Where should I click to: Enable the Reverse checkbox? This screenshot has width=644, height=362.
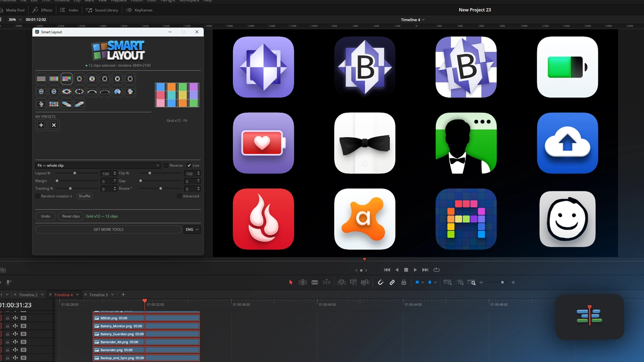pyautogui.click(x=166, y=165)
